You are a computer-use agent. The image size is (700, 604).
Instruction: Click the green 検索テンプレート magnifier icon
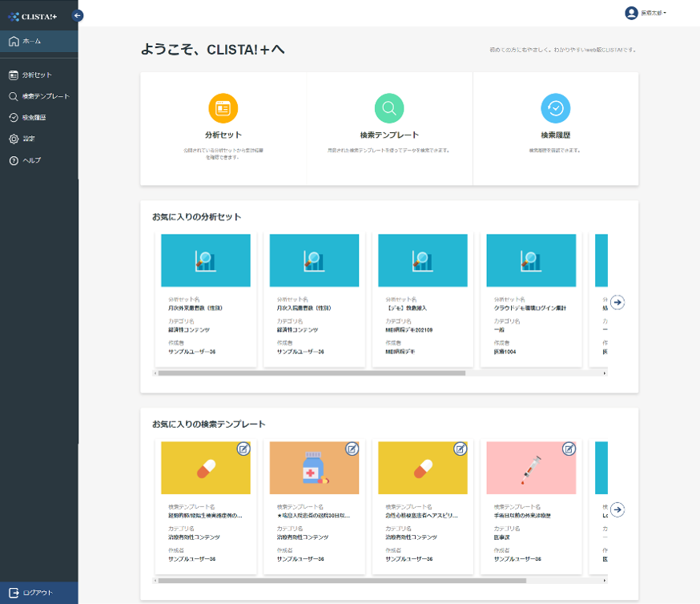pyautogui.click(x=389, y=108)
